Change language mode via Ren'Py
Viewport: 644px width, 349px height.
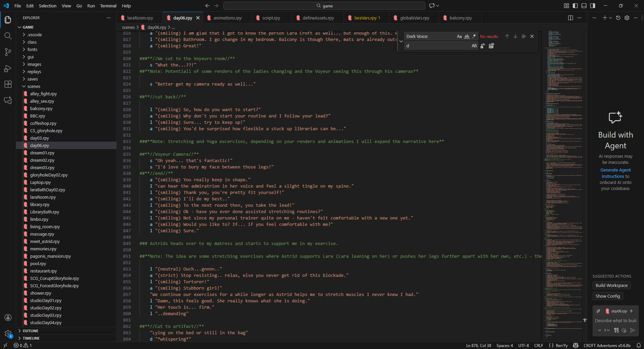561,345
